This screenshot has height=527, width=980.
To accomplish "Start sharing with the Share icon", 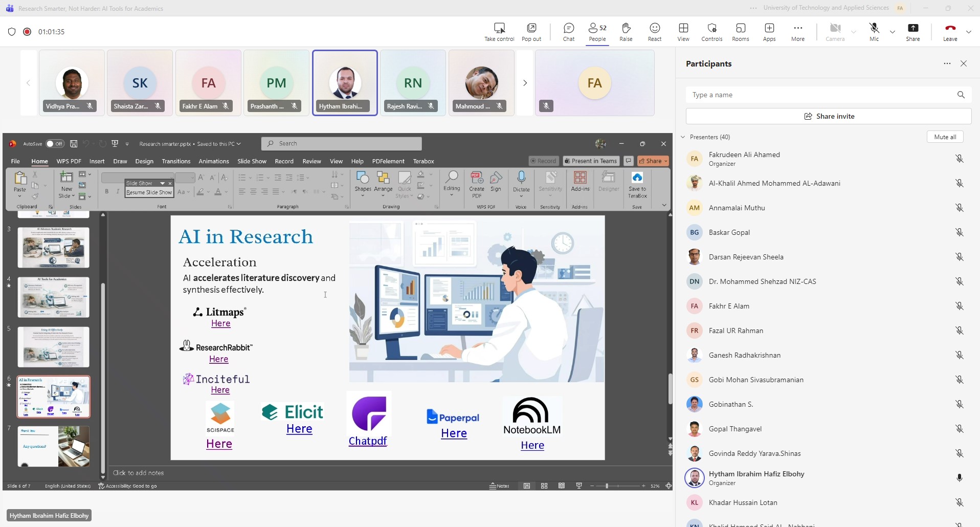I will (912, 32).
